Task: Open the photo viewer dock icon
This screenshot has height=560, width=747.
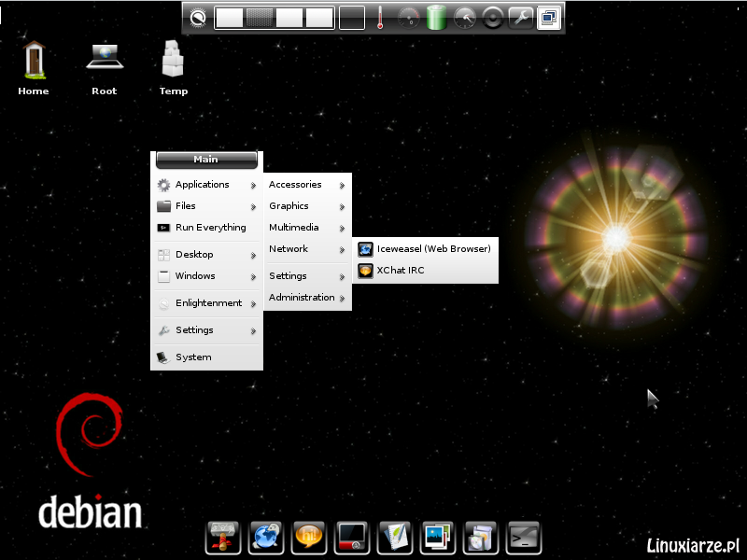Action: tap(438, 537)
